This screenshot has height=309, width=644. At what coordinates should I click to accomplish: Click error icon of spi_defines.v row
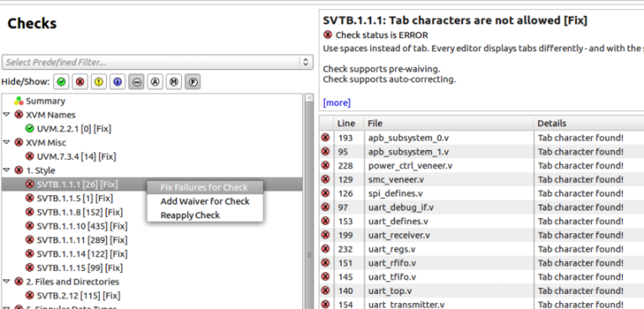(x=325, y=193)
